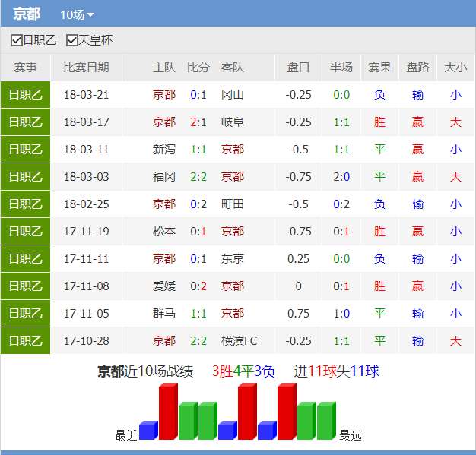Open the 10场 match count dropdown

tap(77, 15)
